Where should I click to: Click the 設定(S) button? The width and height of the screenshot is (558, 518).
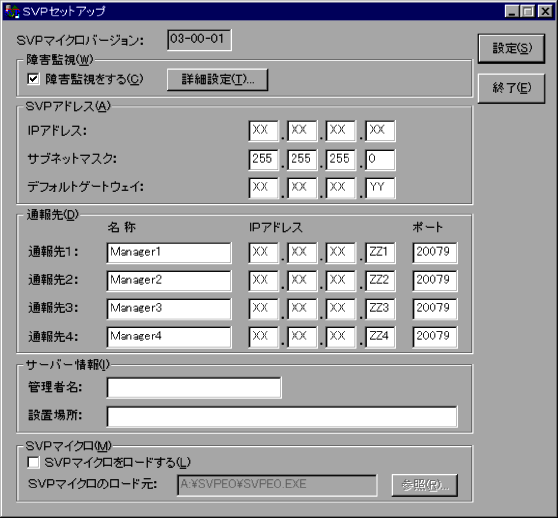[511, 48]
